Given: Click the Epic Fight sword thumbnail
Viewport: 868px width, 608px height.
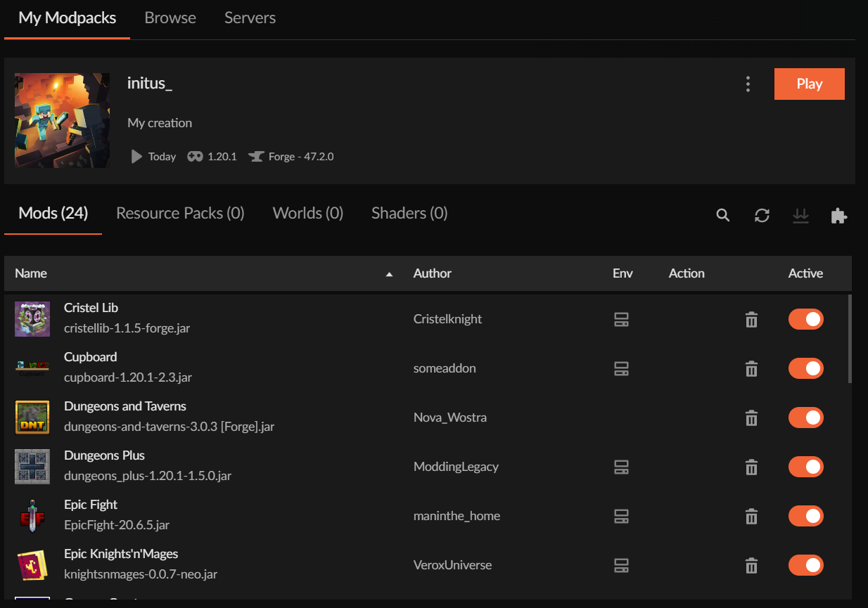Looking at the screenshot, I should coord(32,516).
